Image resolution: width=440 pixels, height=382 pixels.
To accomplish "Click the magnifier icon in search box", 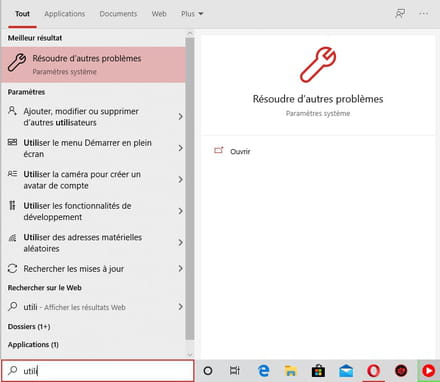I will [13, 370].
